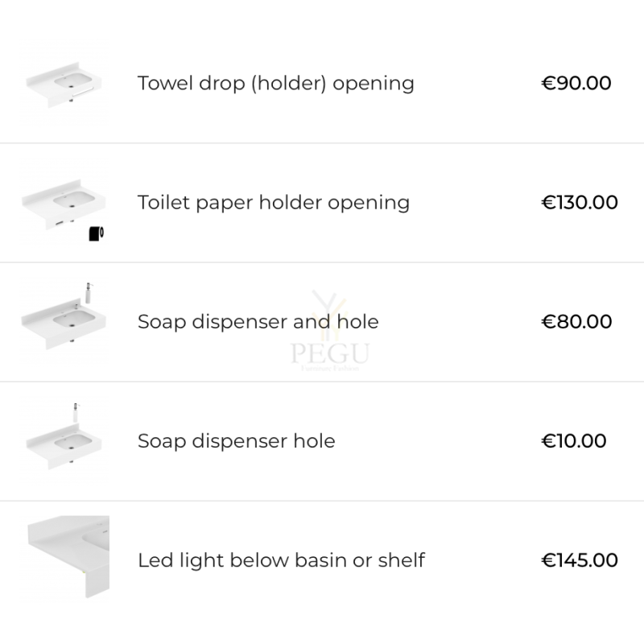Image resolution: width=644 pixels, height=644 pixels.
Task: Click the dispenser icon above Soap dispenser hole basin
Action: point(76,412)
